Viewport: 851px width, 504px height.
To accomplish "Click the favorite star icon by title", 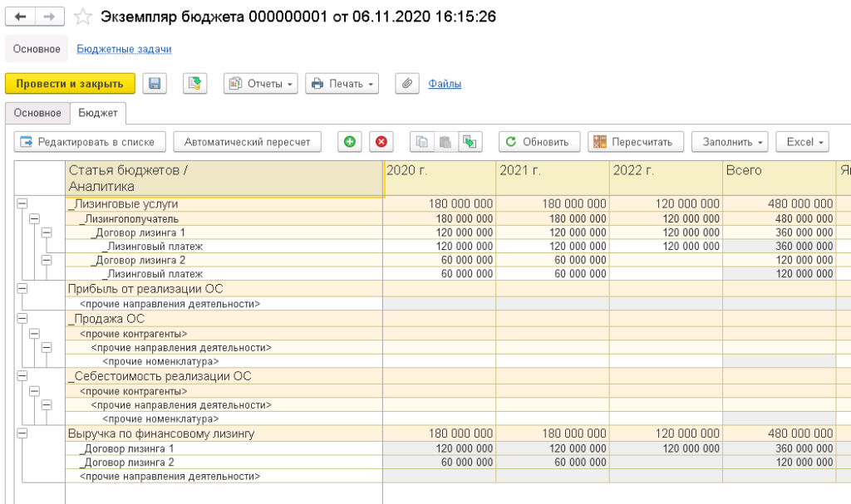I will coord(83,17).
